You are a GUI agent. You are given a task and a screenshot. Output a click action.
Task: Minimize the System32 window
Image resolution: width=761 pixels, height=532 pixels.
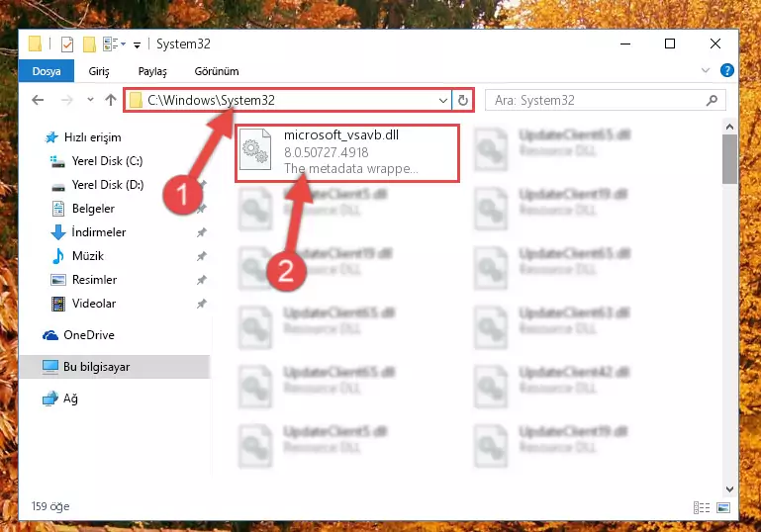coord(625,44)
